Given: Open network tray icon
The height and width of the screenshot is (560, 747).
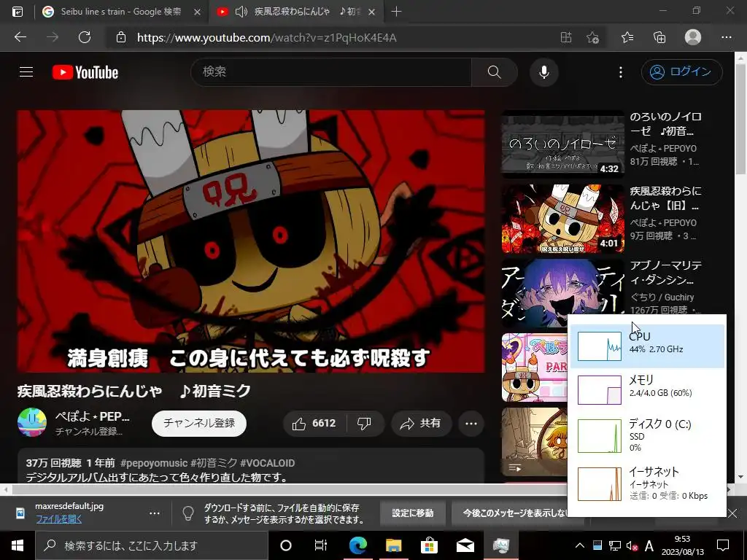Looking at the screenshot, I should coord(615,545).
